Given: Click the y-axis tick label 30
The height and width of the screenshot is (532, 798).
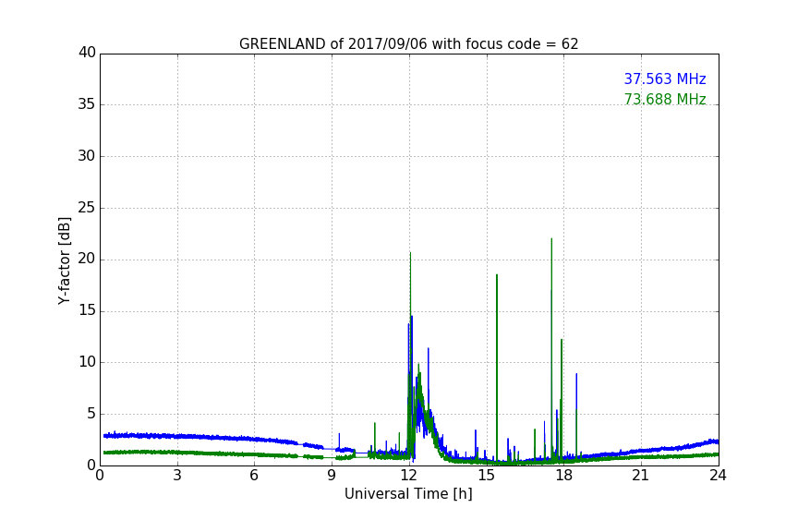Looking at the screenshot, I should [87, 156].
